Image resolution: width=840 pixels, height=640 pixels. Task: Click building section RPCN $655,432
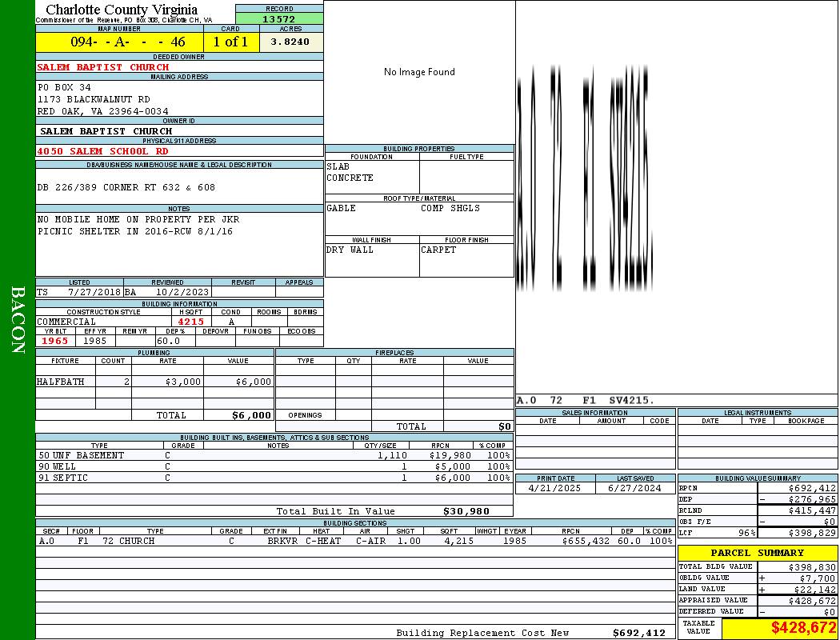pos(586,542)
